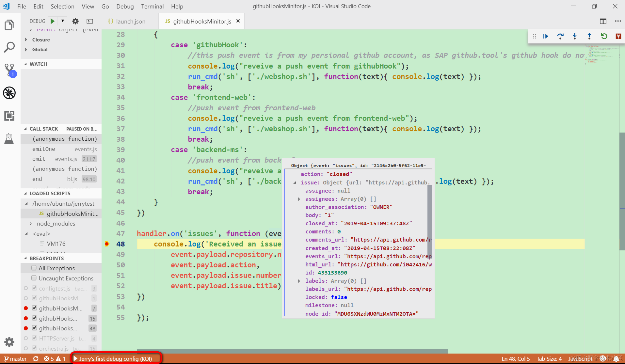The image size is (625, 364).
Task: Toggle the configtest.js breakpoint checkbox
Action: tap(35, 288)
